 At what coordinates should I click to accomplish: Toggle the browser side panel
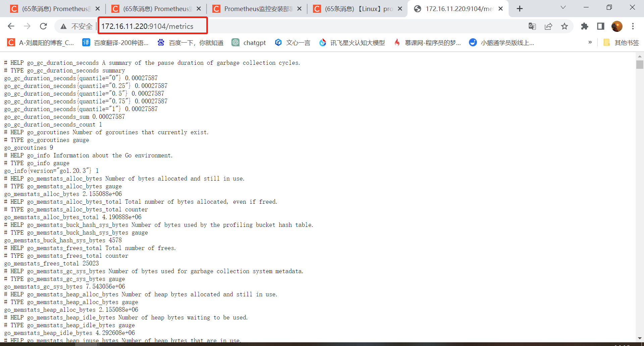click(x=601, y=26)
